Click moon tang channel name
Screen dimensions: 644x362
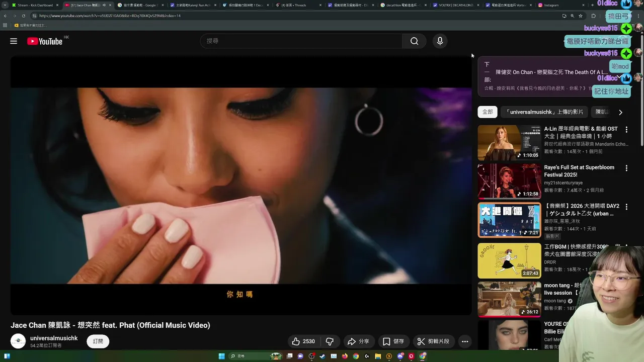(555, 301)
